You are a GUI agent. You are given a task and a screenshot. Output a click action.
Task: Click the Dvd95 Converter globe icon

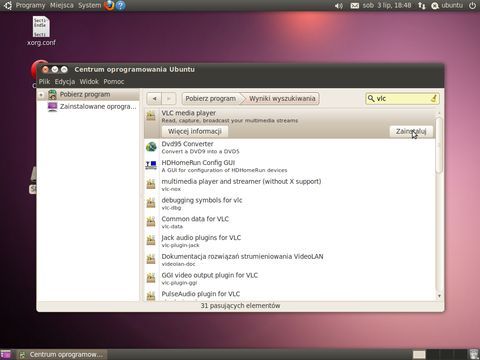(151, 147)
